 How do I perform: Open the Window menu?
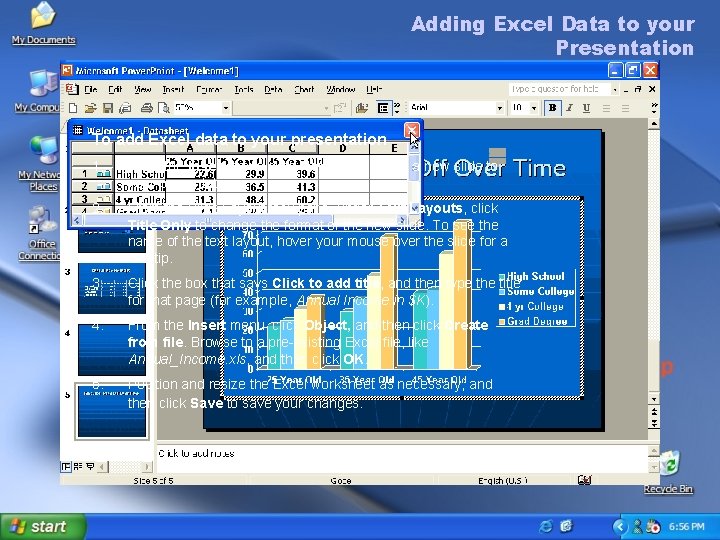pos(341,89)
